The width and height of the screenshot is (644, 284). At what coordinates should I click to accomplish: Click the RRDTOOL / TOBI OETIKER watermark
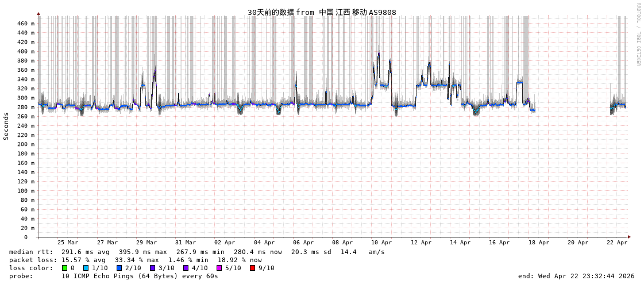[x=638, y=34]
